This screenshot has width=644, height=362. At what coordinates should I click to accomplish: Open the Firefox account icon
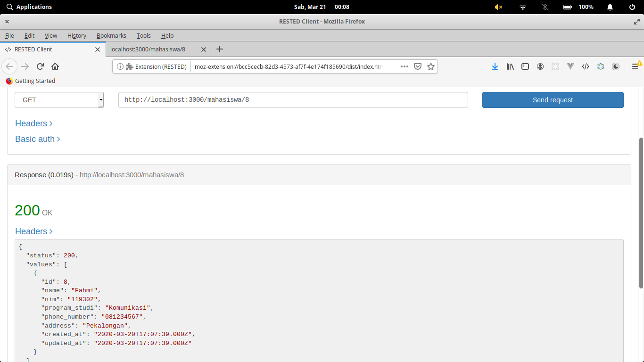point(540,66)
